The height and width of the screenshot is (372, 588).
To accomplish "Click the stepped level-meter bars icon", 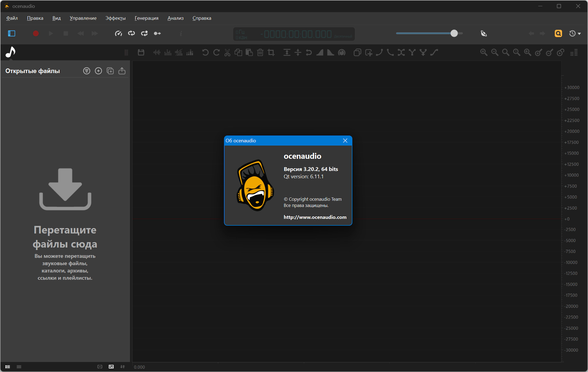I will click(574, 52).
